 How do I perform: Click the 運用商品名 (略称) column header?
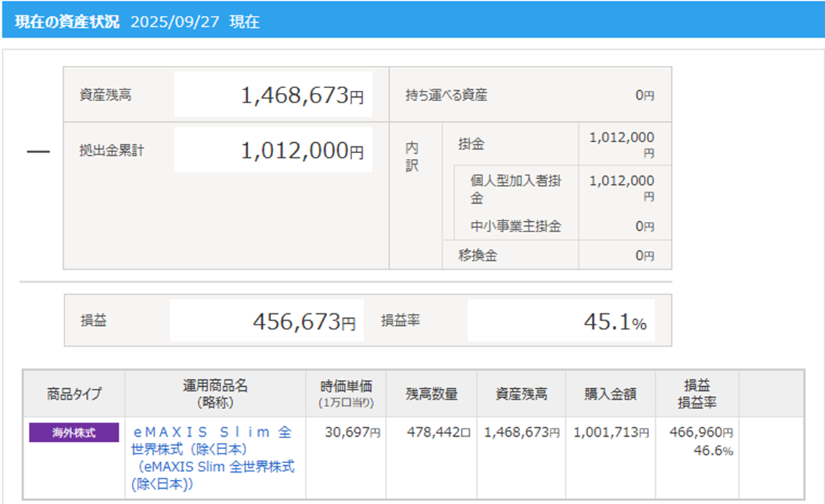(214, 394)
